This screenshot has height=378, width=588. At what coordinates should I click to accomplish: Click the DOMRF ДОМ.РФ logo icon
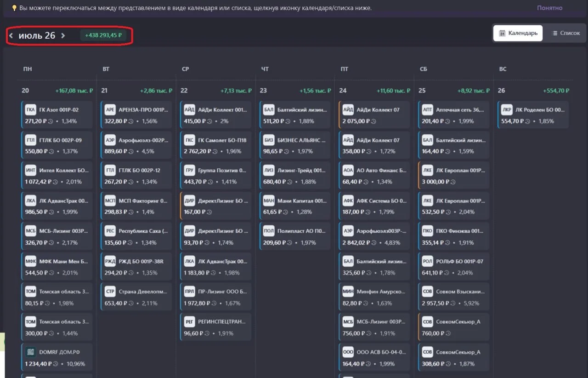pyautogui.click(x=31, y=352)
